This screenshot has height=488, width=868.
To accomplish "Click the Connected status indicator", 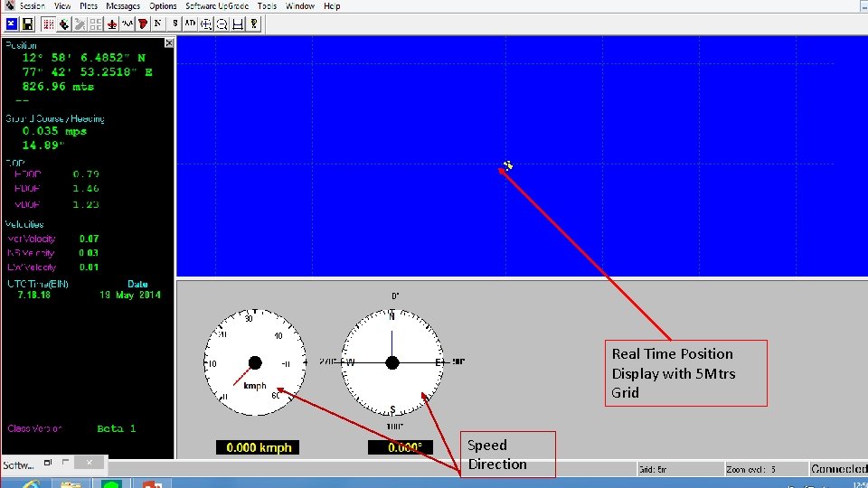I will coord(839,469).
